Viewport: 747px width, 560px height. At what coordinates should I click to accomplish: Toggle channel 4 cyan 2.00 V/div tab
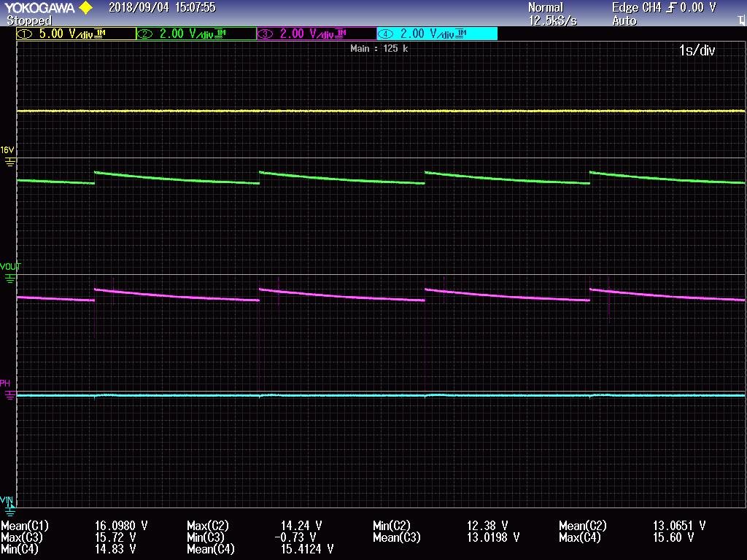click(x=438, y=34)
